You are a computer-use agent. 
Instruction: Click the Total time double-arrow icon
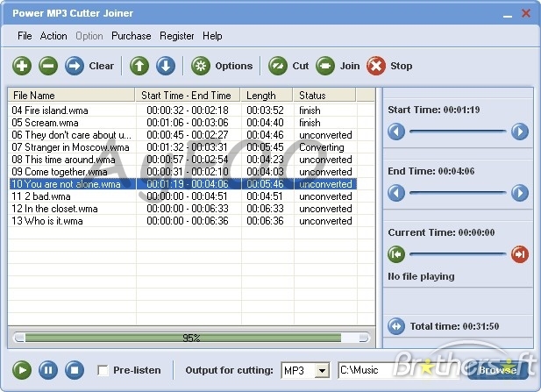396,326
